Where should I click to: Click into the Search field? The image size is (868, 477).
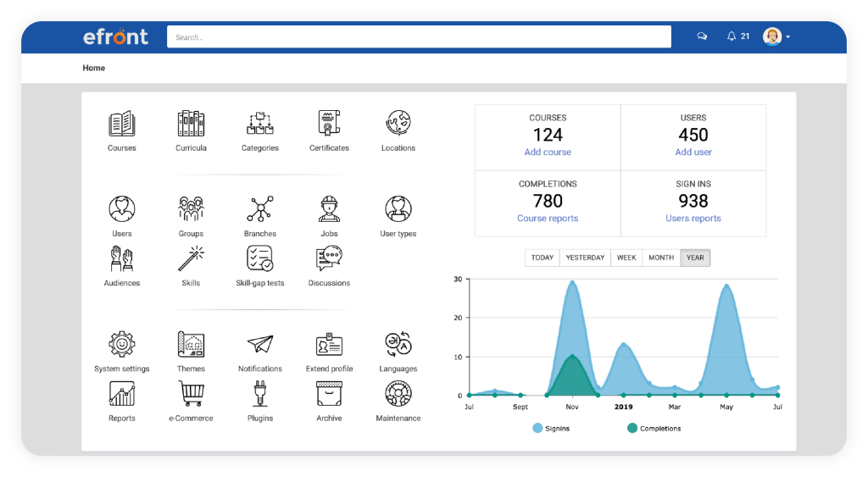click(x=419, y=37)
